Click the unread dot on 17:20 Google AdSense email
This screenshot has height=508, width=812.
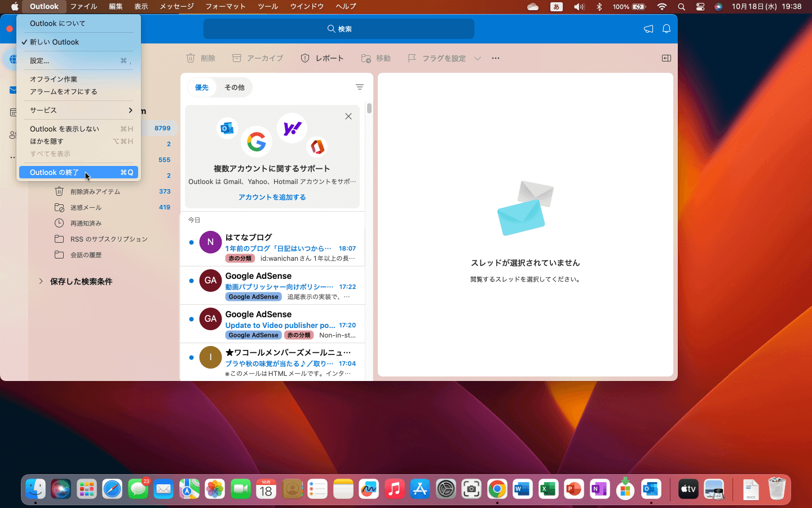pos(191,319)
